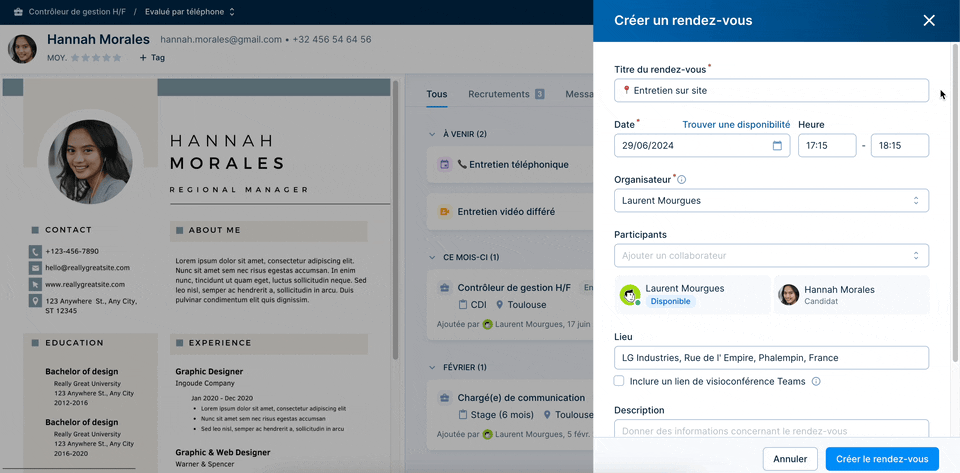Click the address pin icon in the CV contact section
Viewport: 960px width, 473px height.
pos(35,301)
